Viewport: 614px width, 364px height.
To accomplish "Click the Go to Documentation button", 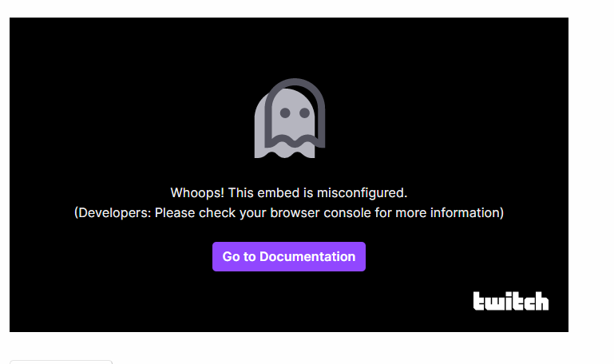I will [x=289, y=257].
